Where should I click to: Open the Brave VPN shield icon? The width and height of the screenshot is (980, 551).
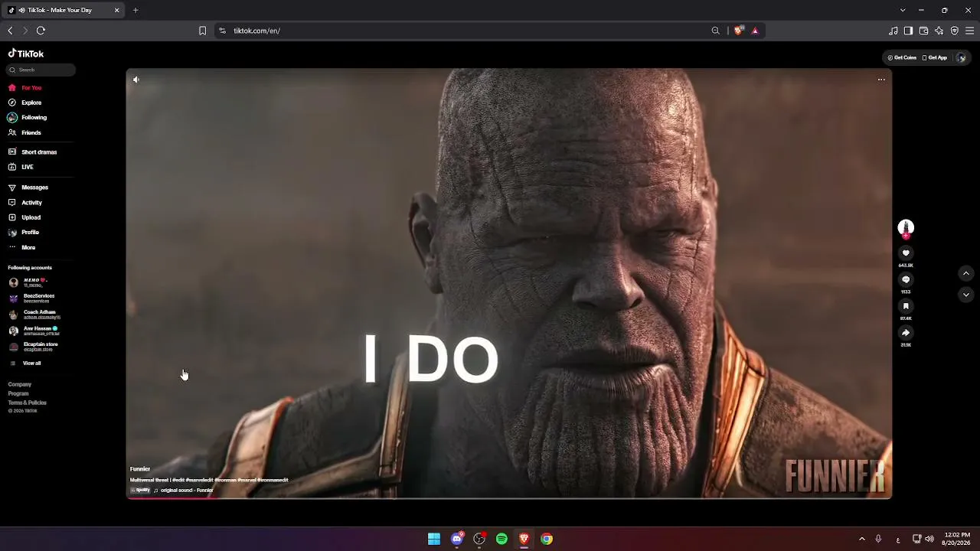click(x=955, y=31)
